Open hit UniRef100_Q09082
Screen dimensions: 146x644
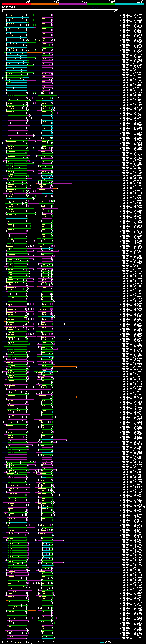(x=131, y=22)
